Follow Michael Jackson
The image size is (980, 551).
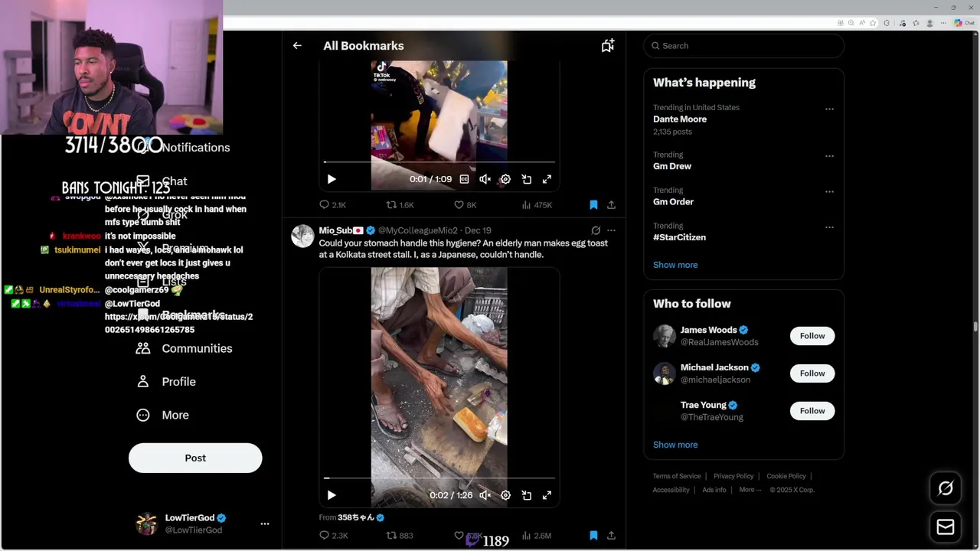[x=812, y=373]
